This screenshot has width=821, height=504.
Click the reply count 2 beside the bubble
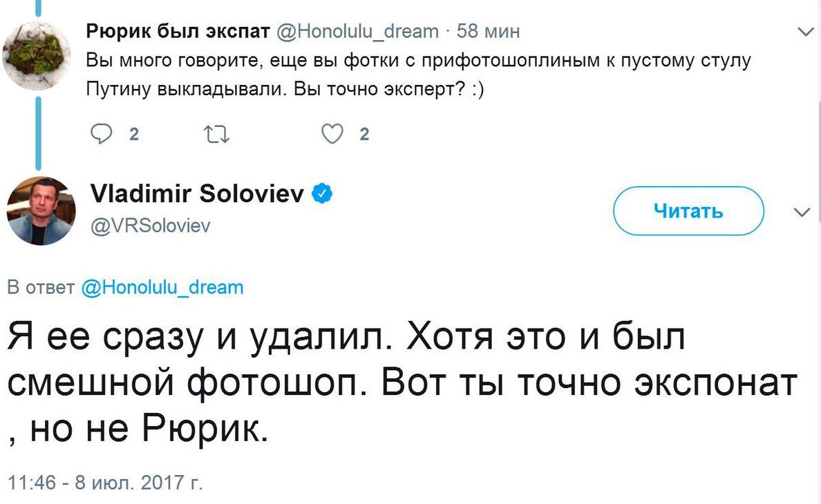pyautogui.click(x=134, y=135)
